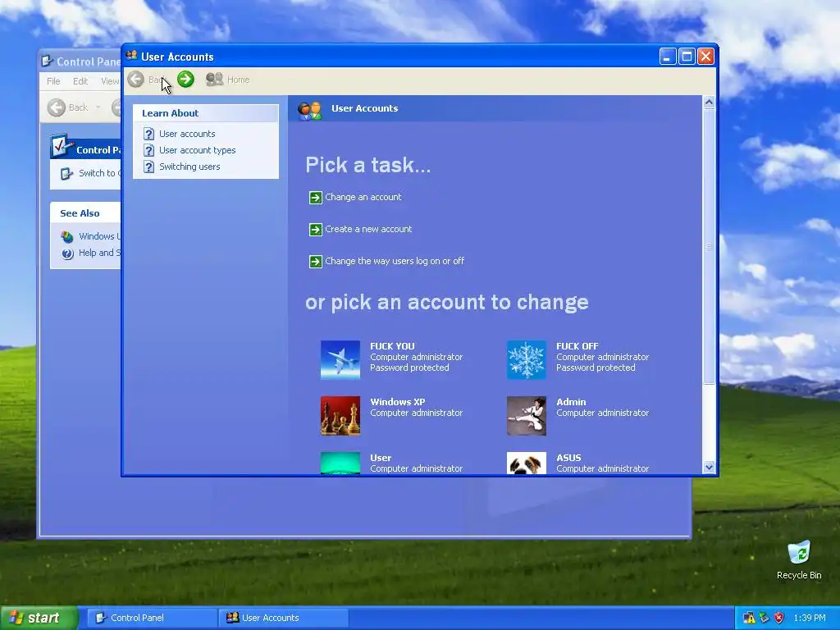The image size is (840, 630).
Task: Open the User account name
Action: tap(381, 458)
